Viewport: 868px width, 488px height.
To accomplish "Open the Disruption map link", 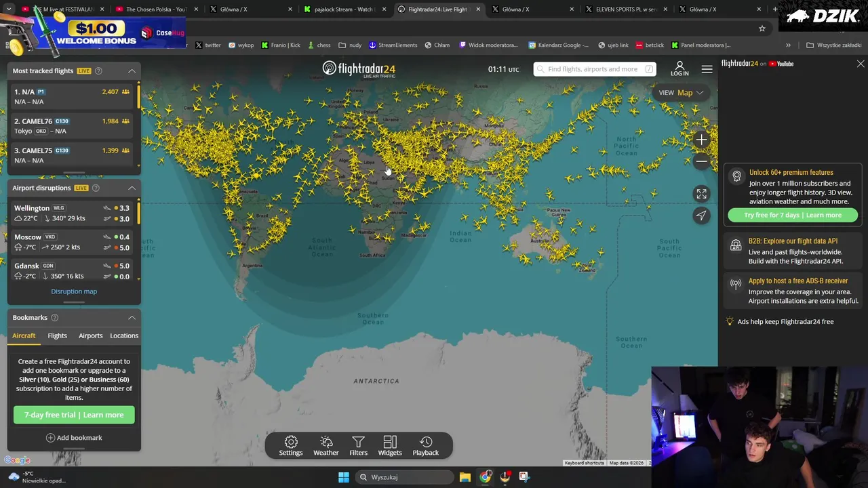I will click(74, 291).
